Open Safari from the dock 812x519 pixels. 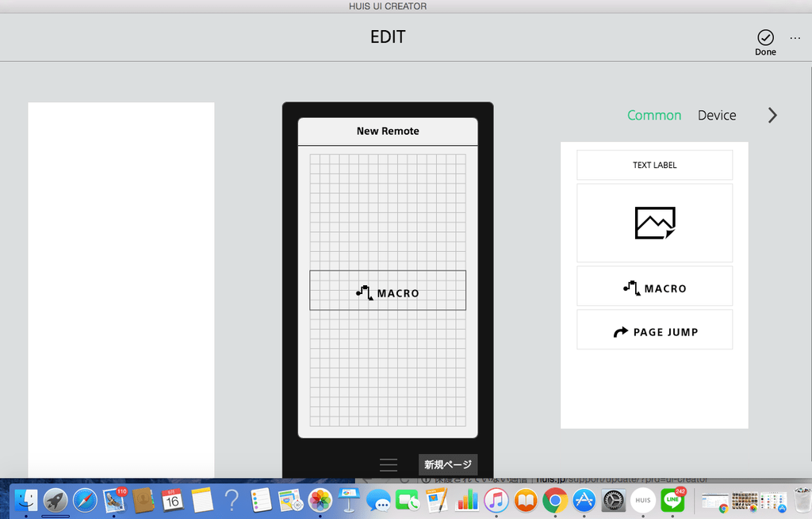click(x=85, y=500)
